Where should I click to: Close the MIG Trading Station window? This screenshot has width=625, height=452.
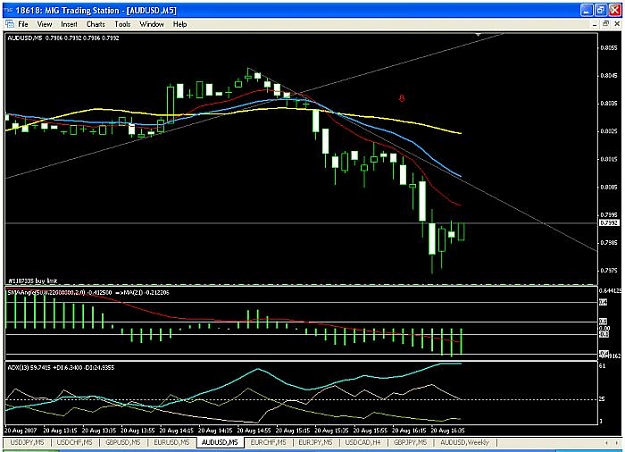615,10
